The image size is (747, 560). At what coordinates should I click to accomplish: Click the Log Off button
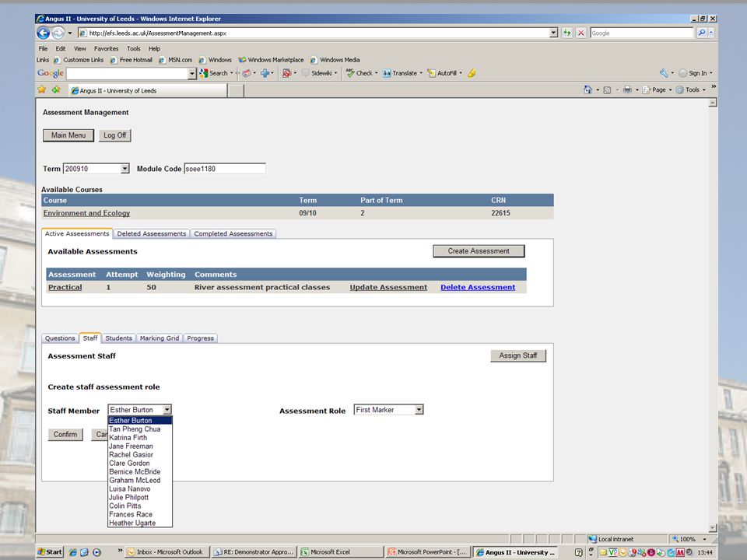(115, 135)
